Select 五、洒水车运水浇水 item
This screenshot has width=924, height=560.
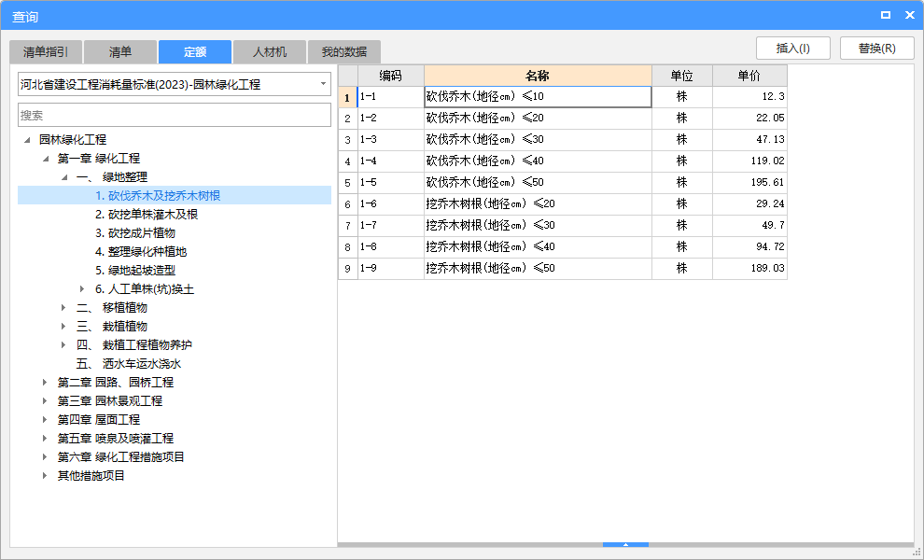pos(129,364)
